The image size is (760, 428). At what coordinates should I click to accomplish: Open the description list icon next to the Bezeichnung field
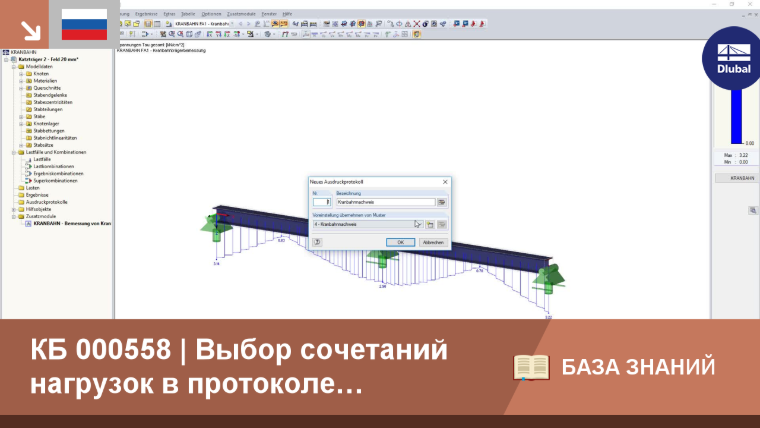coord(442,202)
